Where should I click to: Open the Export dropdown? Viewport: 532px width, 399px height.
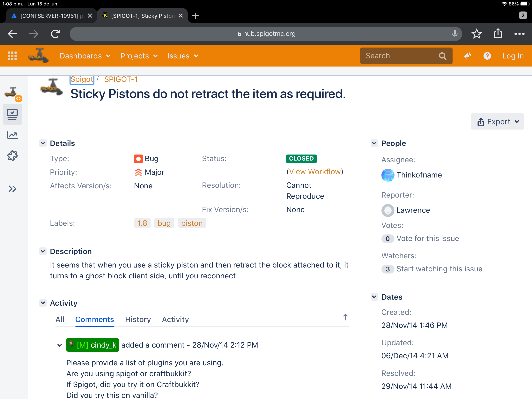point(497,122)
